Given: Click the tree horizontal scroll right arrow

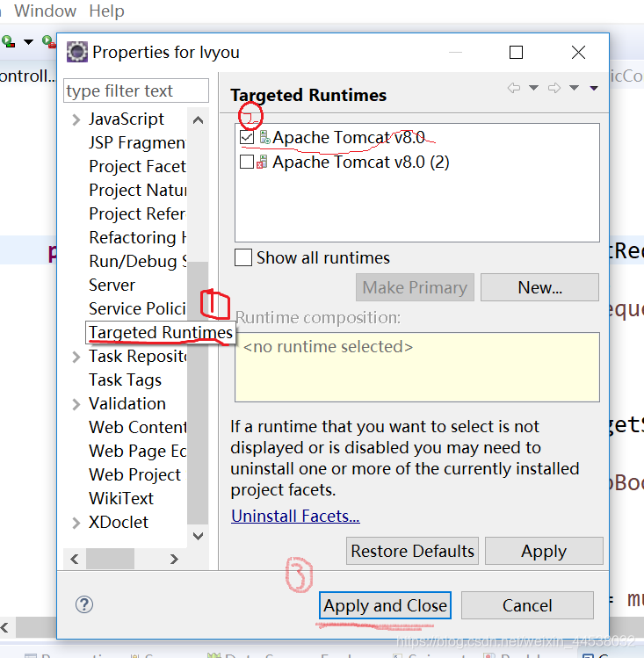Looking at the screenshot, I should 174,559.
